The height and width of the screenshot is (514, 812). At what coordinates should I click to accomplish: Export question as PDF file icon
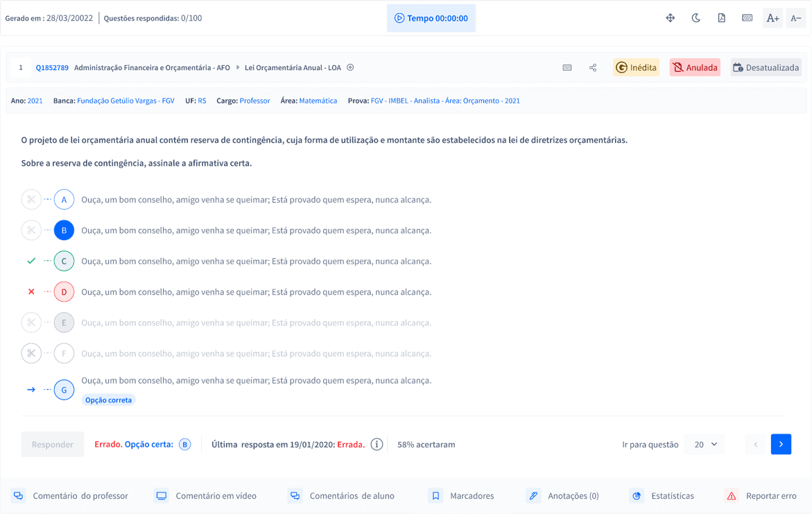click(x=722, y=18)
